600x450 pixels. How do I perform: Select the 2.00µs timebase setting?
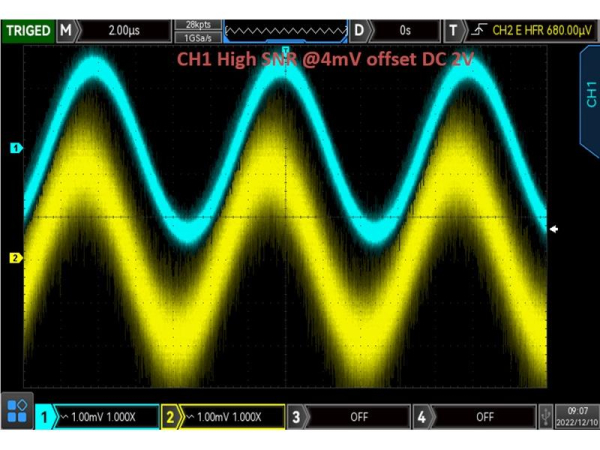point(123,31)
